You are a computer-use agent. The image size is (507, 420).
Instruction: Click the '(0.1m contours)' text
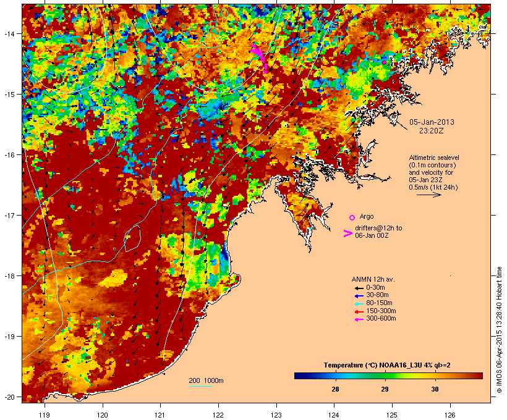point(432,165)
